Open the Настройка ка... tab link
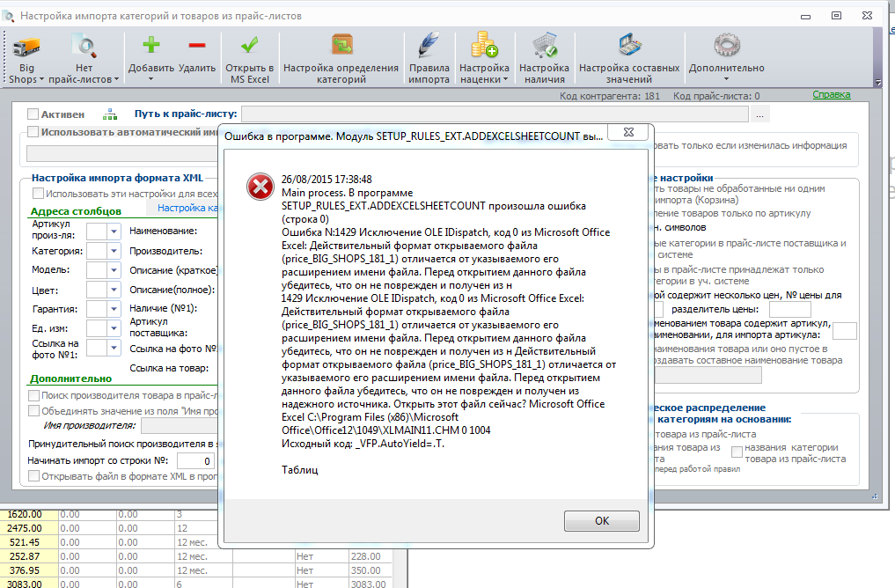This screenshot has width=895, height=588. tap(187, 208)
